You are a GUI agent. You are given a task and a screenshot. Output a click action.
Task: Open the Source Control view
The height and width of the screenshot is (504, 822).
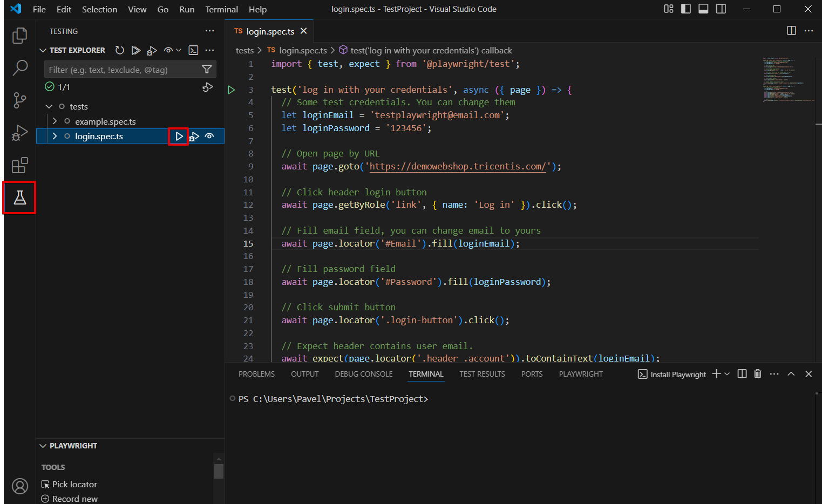pos(19,100)
